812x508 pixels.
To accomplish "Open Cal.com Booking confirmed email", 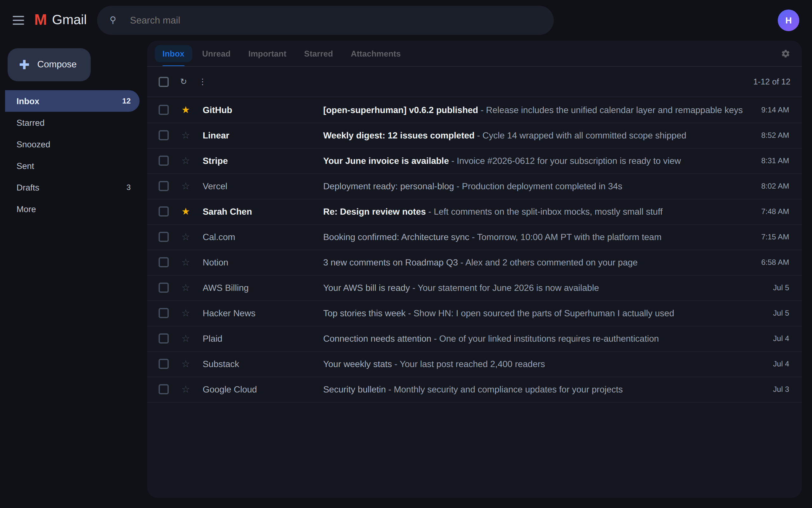I will pyautogui.click(x=474, y=237).
